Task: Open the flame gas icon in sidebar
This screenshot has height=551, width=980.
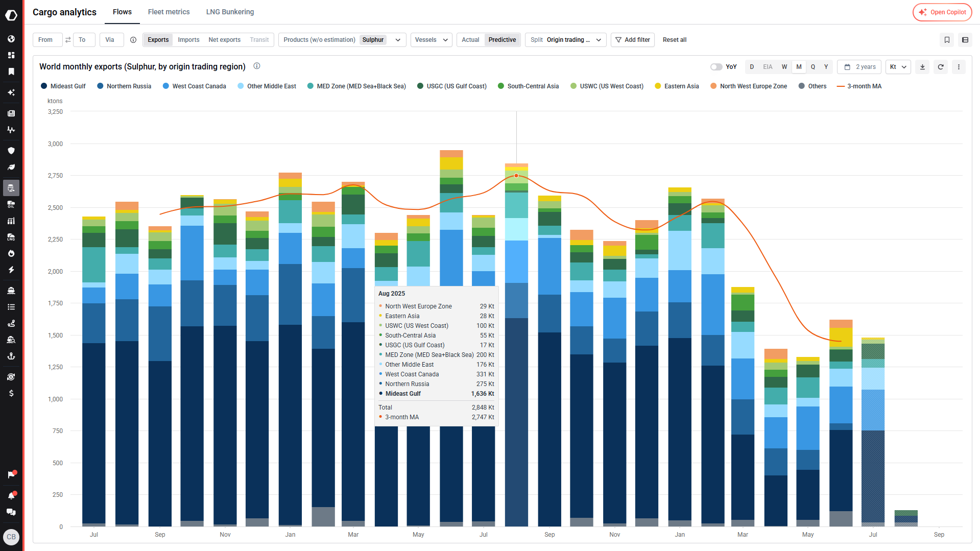Action: click(x=11, y=253)
